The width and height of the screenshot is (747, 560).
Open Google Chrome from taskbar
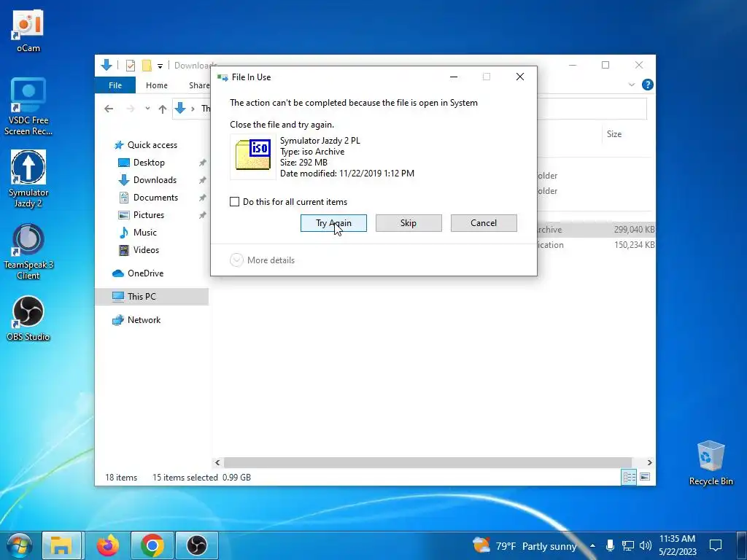[x=152, y=545]
